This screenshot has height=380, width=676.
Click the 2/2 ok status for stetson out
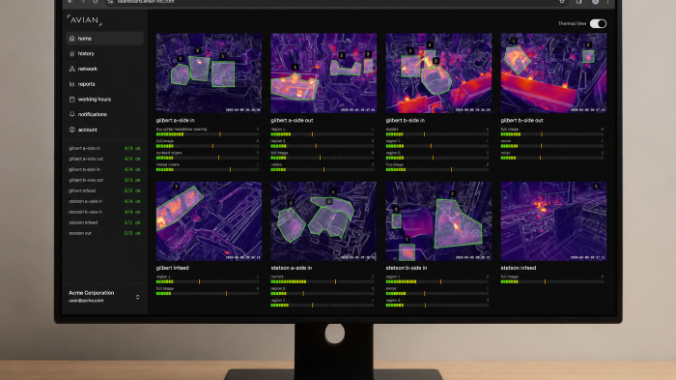coord(132,233)
